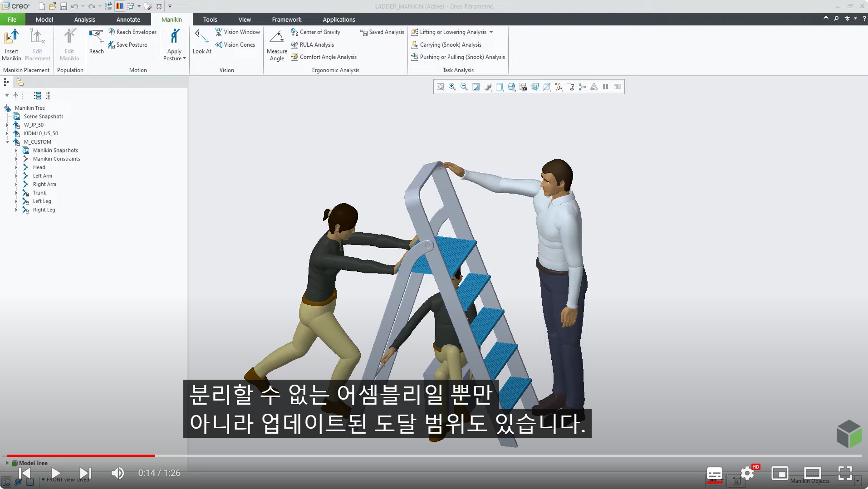
Task: Expand the W_JP_50 manikin node
Action: click(7, 125)
